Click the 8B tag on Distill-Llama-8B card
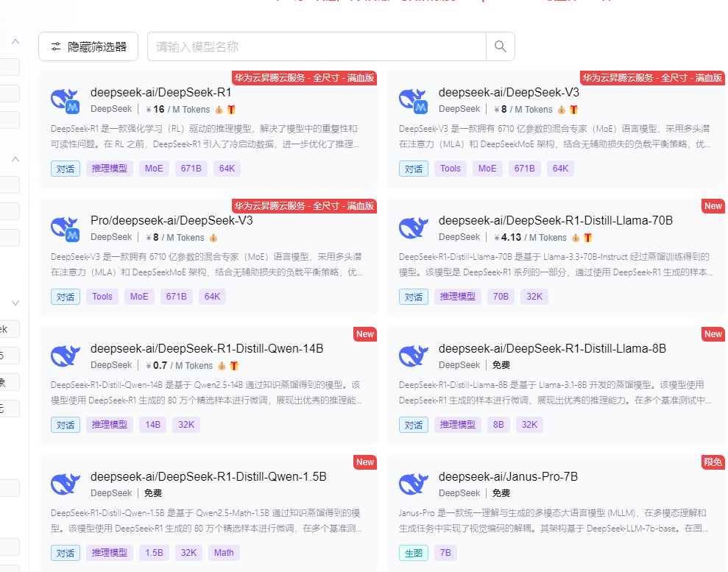The width and height of the screenshot is (728, 572). point(498,425)
